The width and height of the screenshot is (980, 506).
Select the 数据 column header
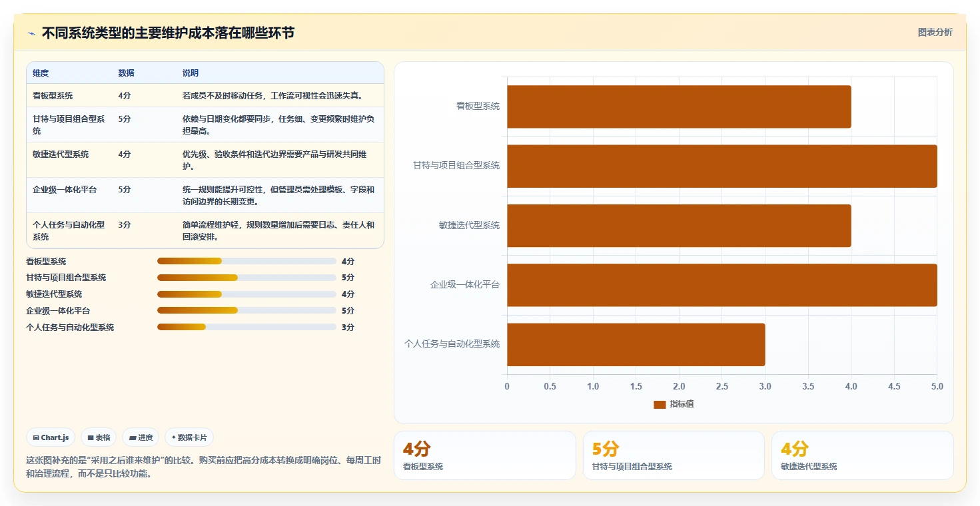pyautogui.click(x=126, y=73)
